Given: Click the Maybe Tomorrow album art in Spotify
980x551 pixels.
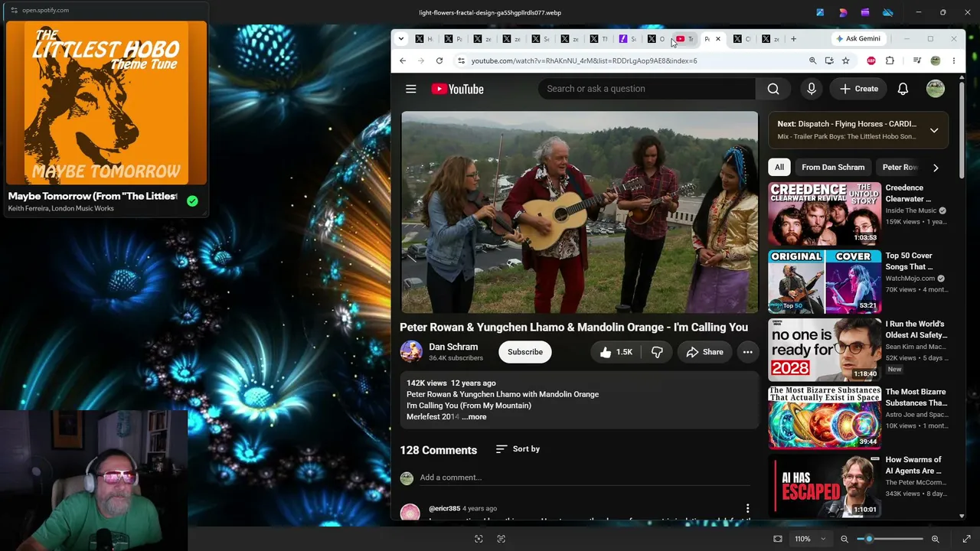Looking at the screenshot, I should click(106, 103).
